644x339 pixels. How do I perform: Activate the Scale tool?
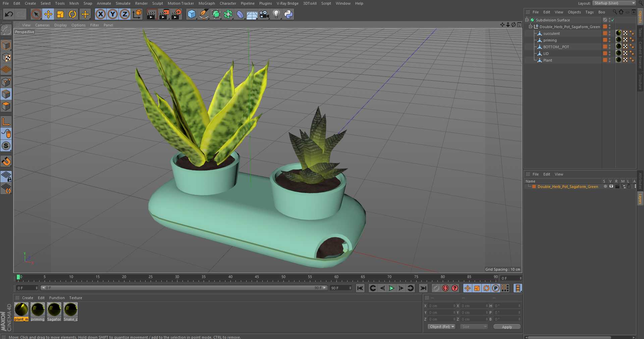click(60, 14)
